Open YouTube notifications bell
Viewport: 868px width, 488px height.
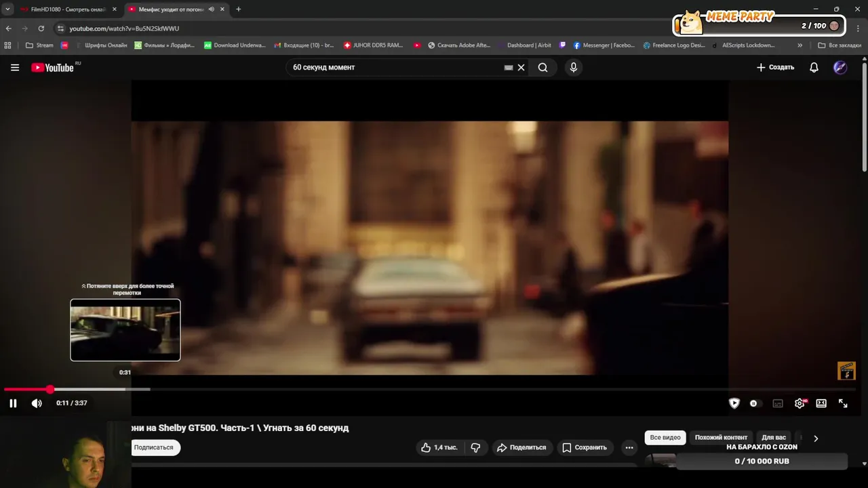tap(814, 67)
